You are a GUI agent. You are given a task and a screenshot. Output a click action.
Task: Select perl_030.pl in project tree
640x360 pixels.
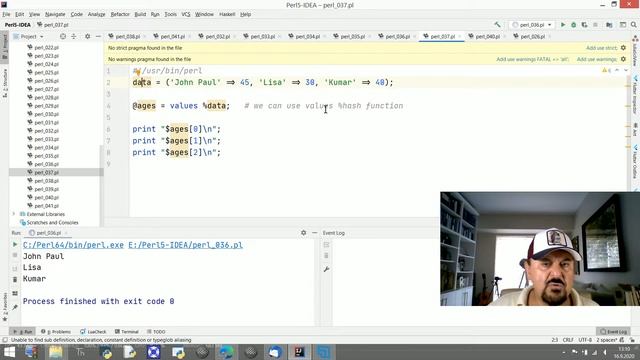[47, 114]
